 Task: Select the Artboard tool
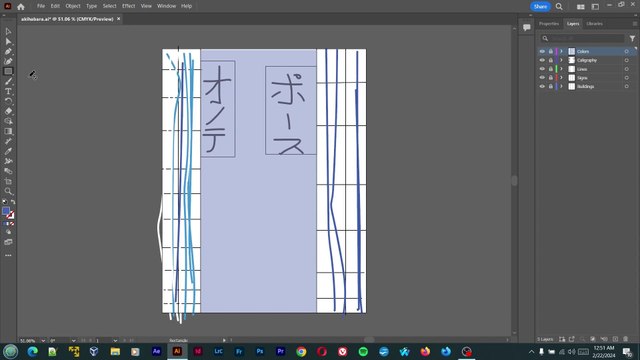[x=8, y=181]
